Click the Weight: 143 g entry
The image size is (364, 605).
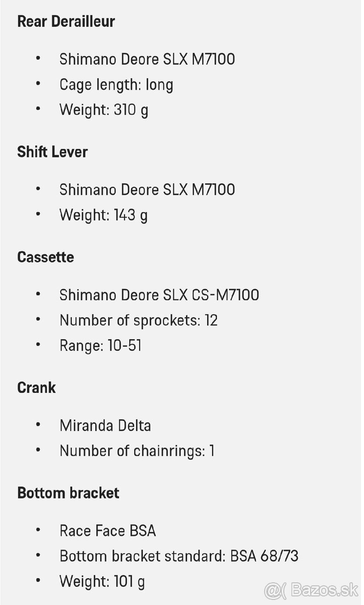click(103, 215)
